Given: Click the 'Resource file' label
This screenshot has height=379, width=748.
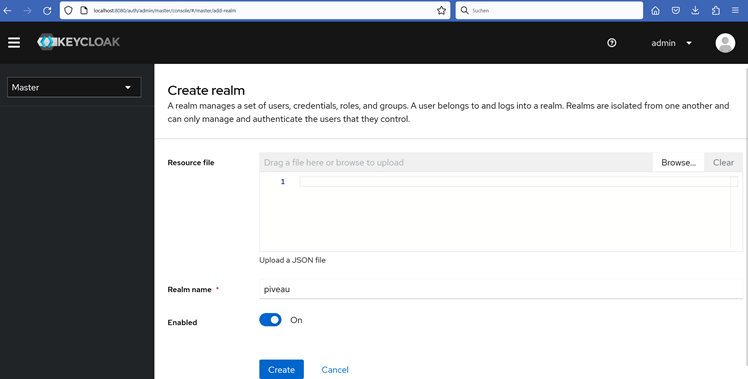Looking at the screenshot, I should (191, 163).
